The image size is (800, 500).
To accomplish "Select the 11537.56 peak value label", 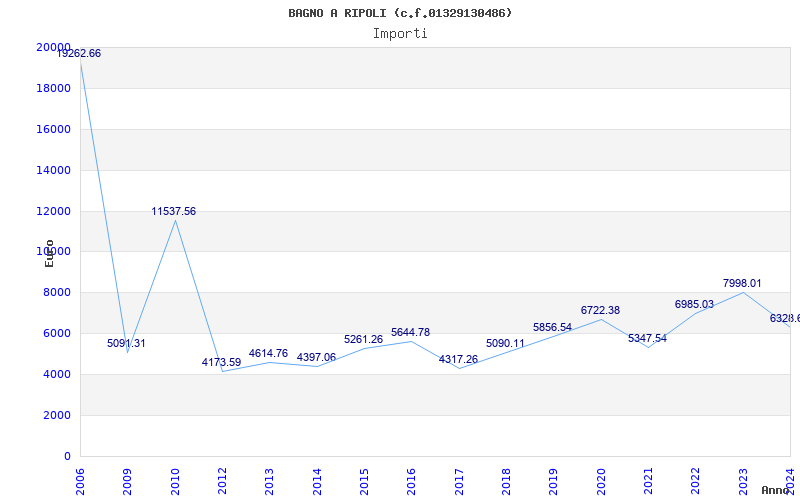I will pos(174,212).
